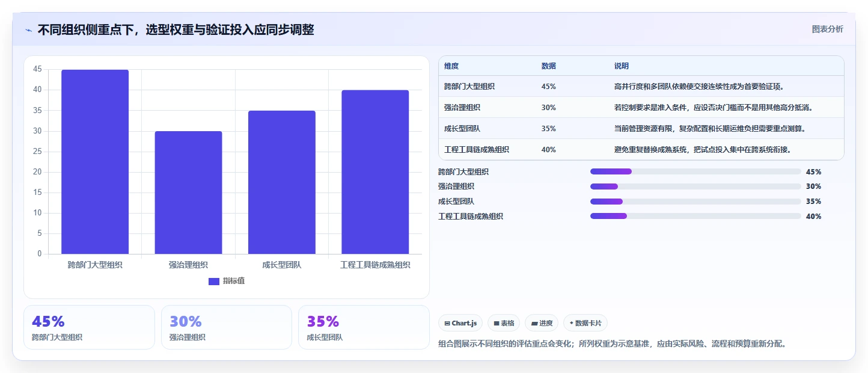
Task: Click the icon inside the 表格 tag
Action: [x=497, y=323]
